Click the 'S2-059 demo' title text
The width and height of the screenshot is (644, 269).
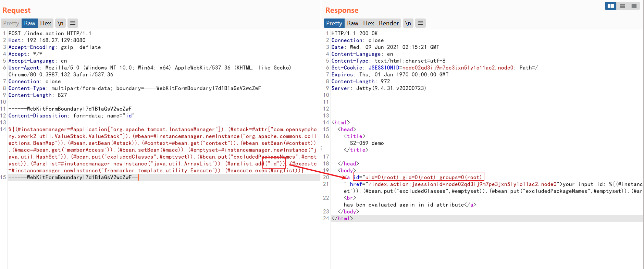367,143
